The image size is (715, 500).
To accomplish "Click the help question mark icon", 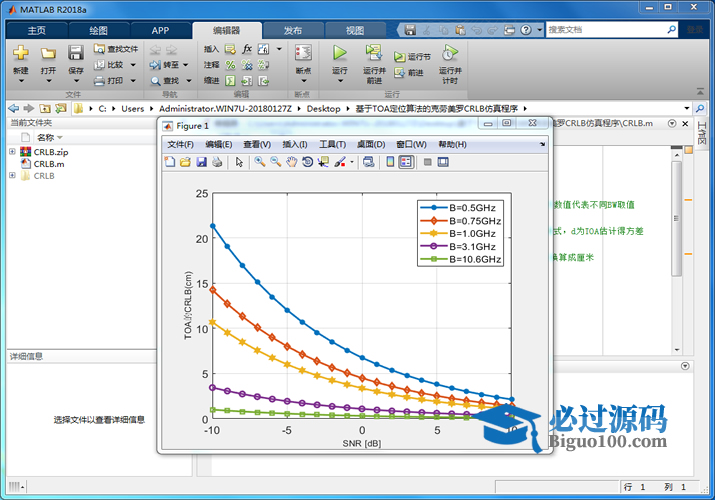I will (x=526, y=30).
